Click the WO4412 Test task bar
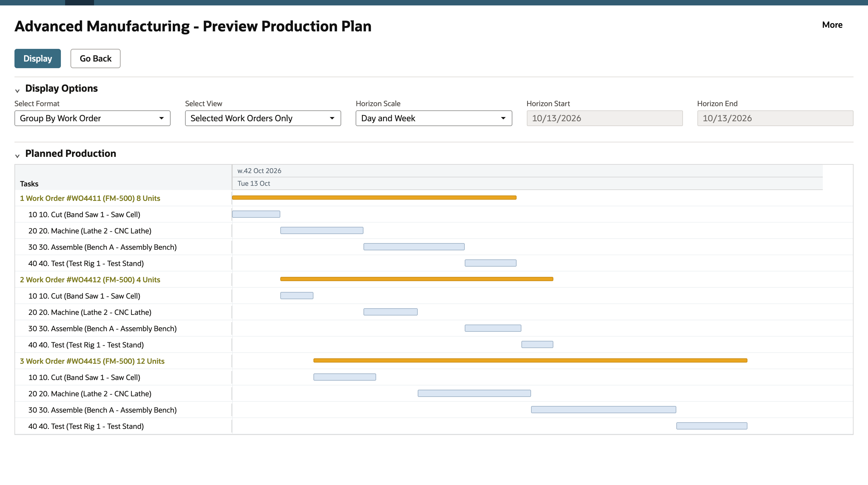 (537, 344)
